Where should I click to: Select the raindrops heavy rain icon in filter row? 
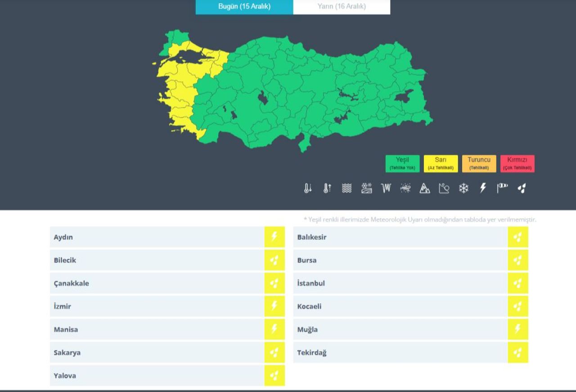(x=522, y=188)
